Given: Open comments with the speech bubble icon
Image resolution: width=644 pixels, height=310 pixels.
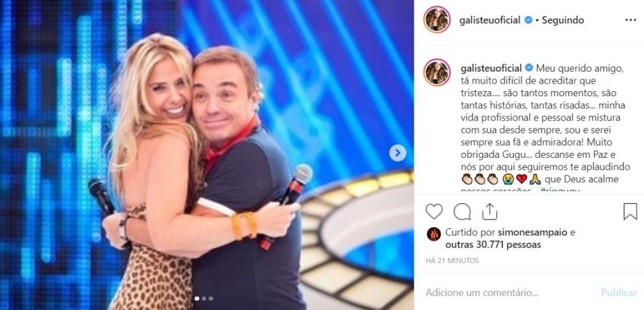Looking at the screenshot, I should coord(462,211).
